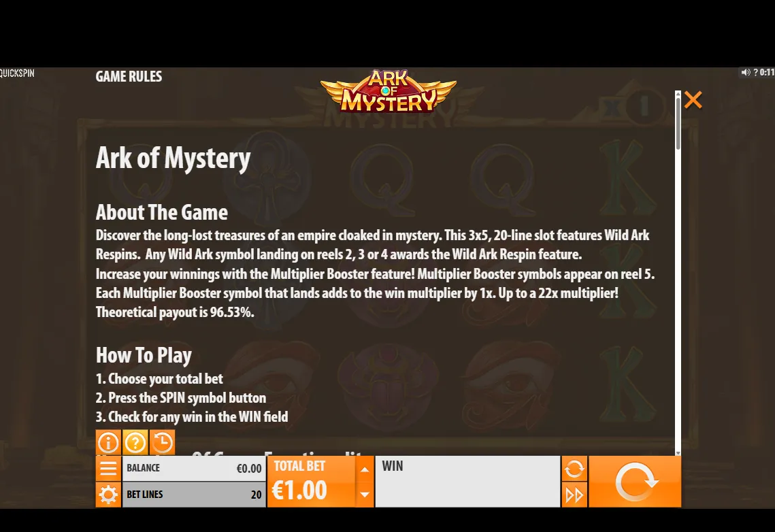Close the game rules with orange X
Image resolution: width=775 pixels, height=532 pixels.
(x=693, y=100)
